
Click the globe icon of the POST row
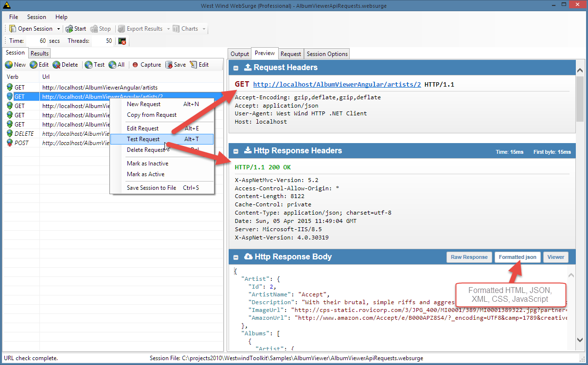pyautogui.click(x=9, y=143)
